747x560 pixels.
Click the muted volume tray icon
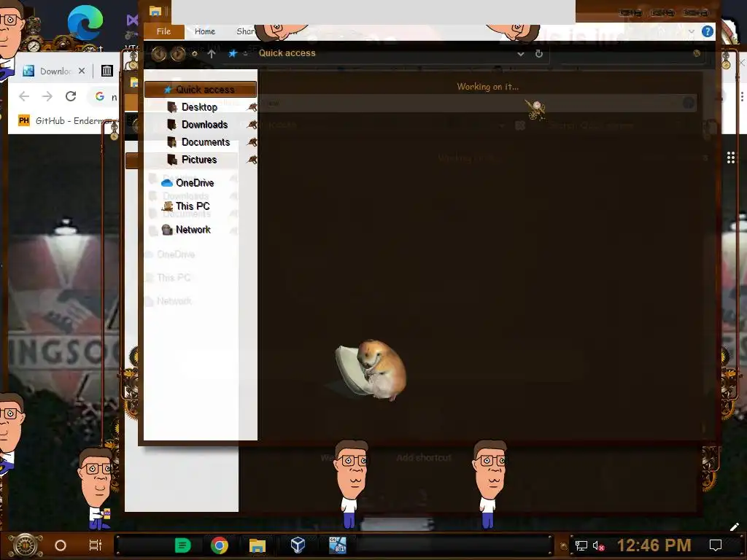pyautogui.click(x=598, y=545)
